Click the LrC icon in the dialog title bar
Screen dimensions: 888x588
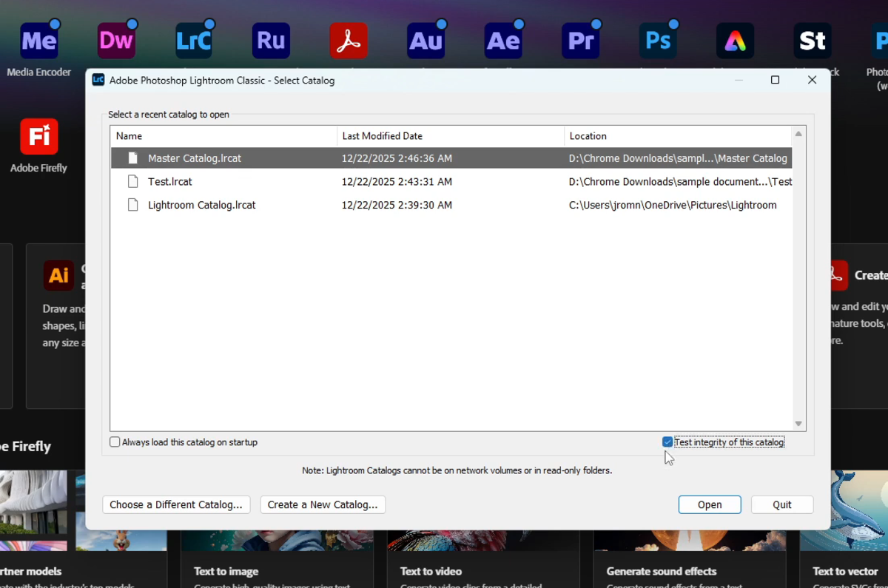tap(98, 80)
